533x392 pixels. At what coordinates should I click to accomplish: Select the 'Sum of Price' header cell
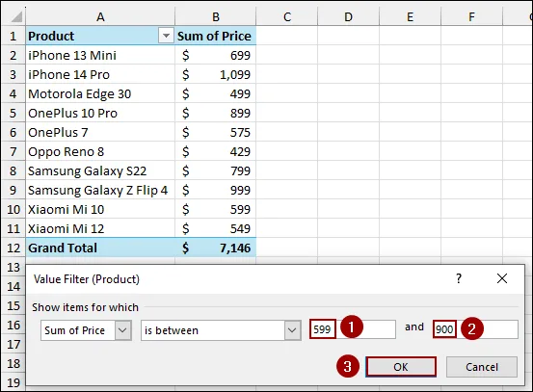[x=216, y=36]
